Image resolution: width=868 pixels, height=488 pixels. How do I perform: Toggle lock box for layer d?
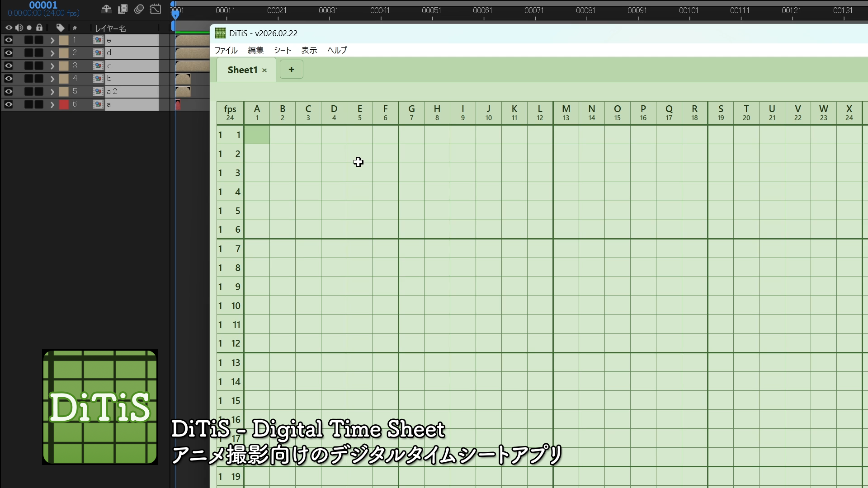(39, 53)
